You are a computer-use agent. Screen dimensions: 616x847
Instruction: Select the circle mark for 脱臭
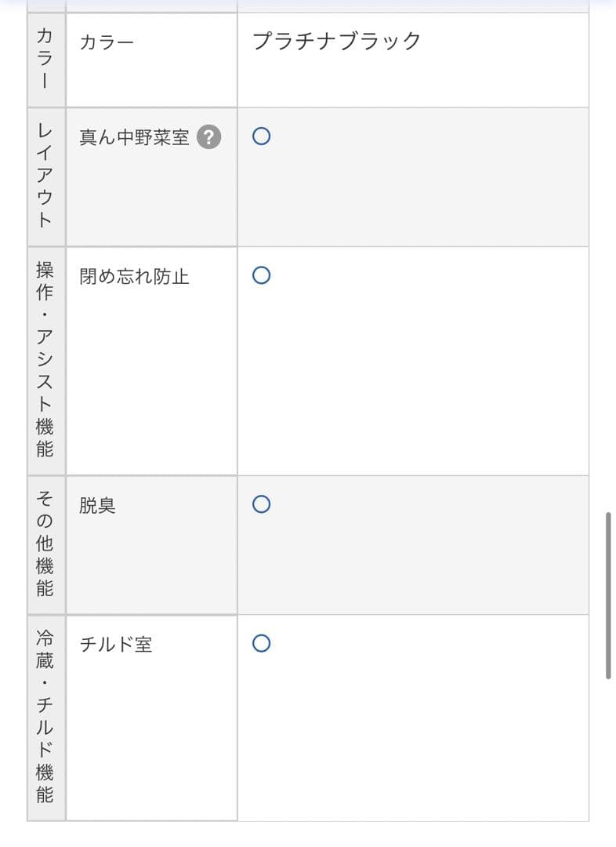click(262, 504)
